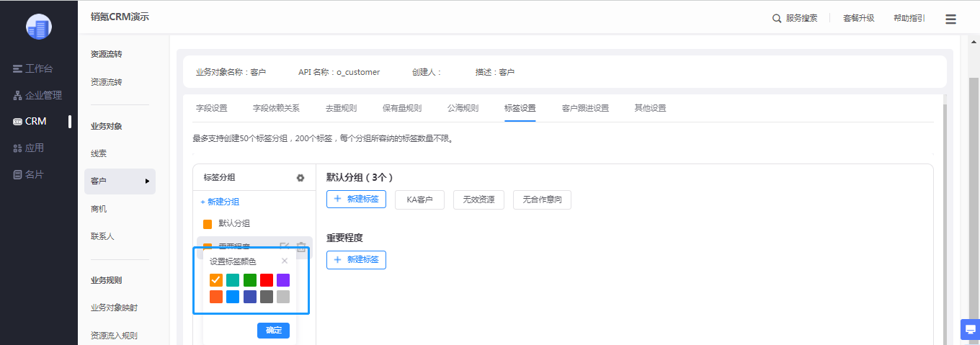980x345 pixels.
Task: Click the orange square beside 默认分组
Action: 208,224
